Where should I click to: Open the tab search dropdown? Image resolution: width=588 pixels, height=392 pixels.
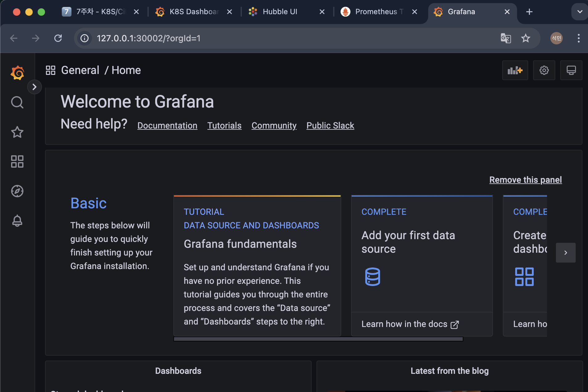(x=580, y=12)
